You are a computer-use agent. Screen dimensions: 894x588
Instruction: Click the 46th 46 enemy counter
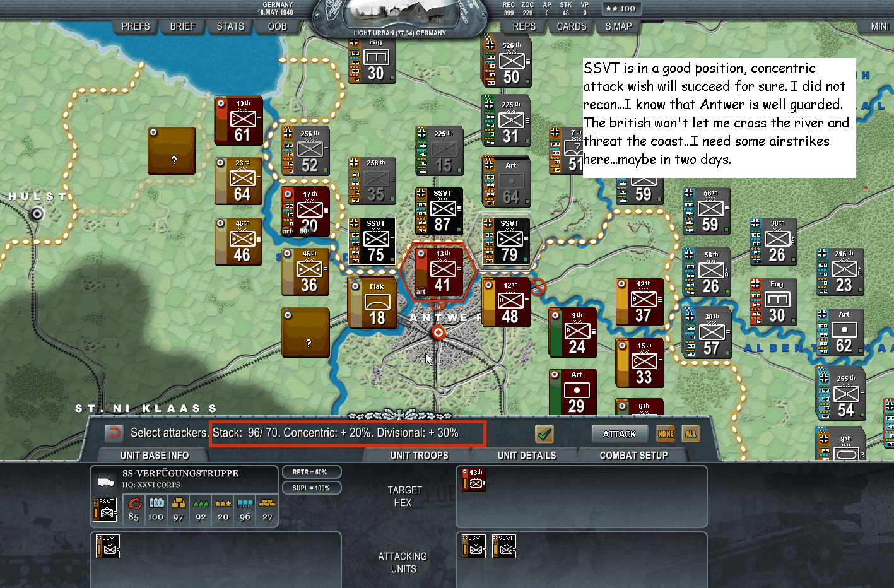pyautogui.click(x=238, y=242)
